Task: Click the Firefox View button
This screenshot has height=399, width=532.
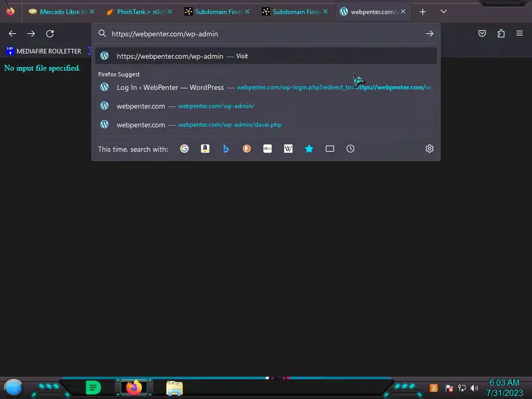Action: point(10,11)
